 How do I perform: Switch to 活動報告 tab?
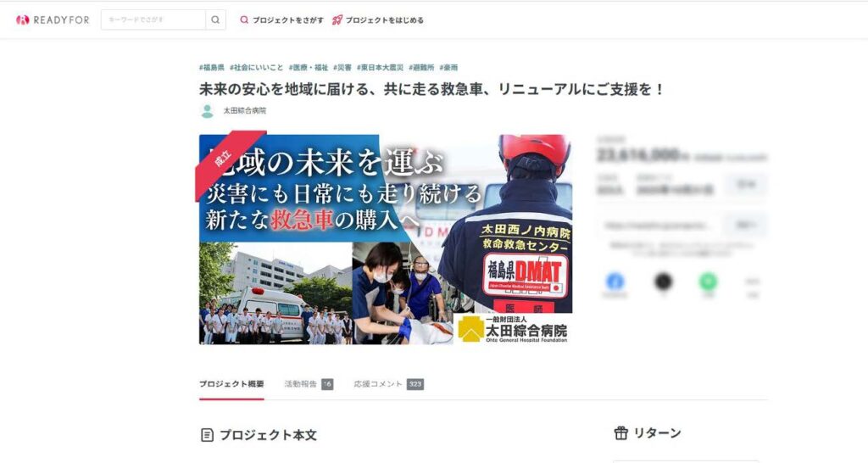309,384
